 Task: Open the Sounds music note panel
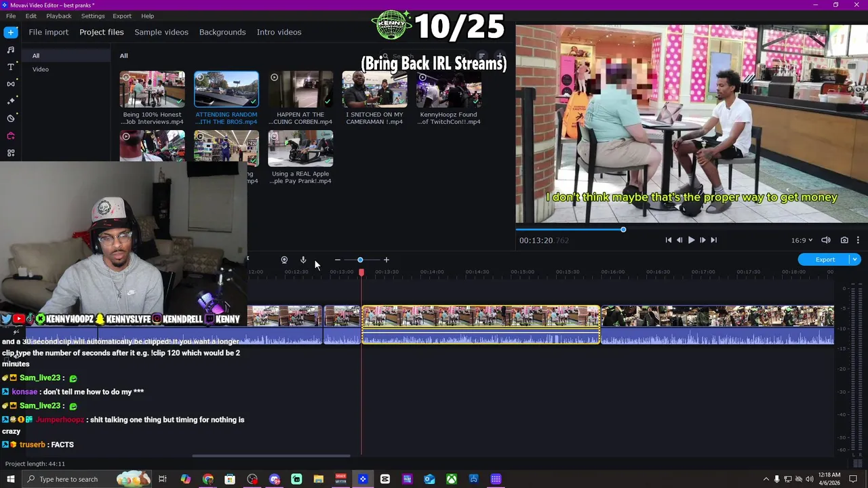click(10, 49)
